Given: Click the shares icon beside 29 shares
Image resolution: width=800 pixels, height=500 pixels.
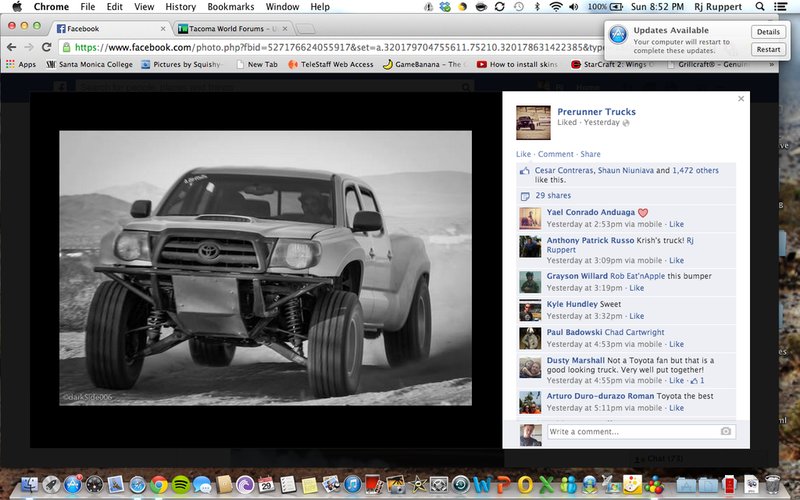Looking at the screenshot, I should [x=524, y=196].
